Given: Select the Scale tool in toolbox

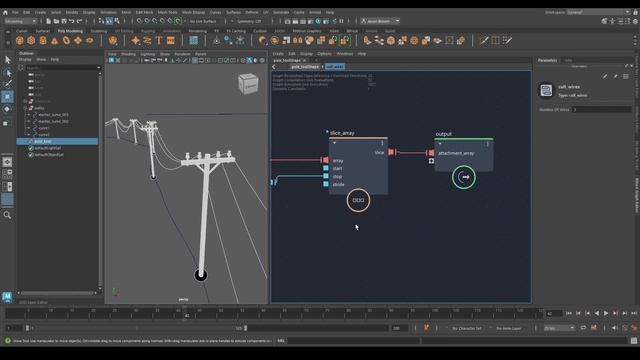Looking at the screenshot, I should 6,122.
